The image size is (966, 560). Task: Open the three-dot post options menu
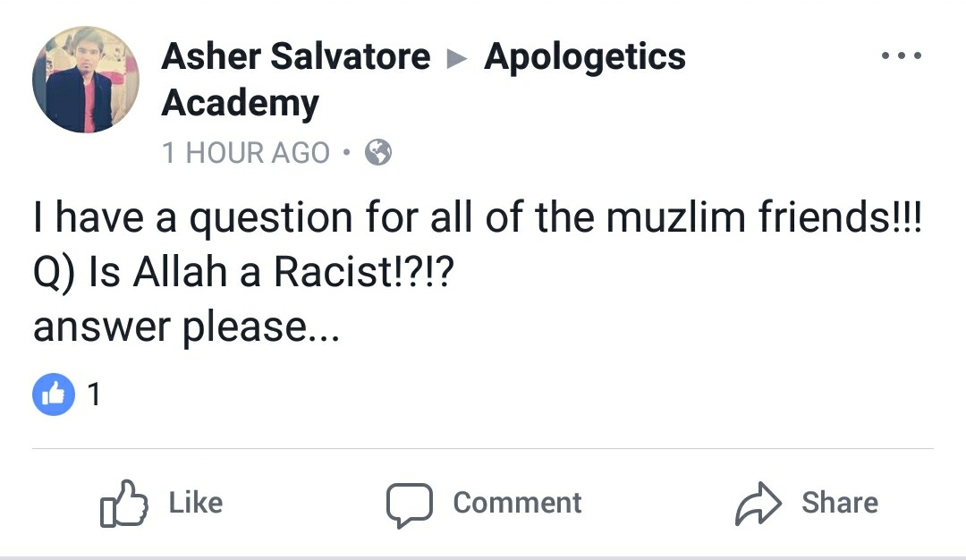coord(901,55)
